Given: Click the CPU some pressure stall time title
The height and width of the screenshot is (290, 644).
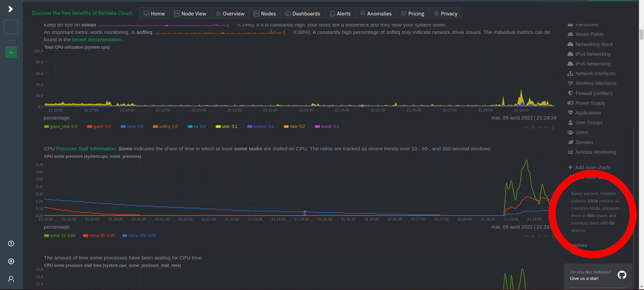Looking at the screenshot, I should point(112,265).
